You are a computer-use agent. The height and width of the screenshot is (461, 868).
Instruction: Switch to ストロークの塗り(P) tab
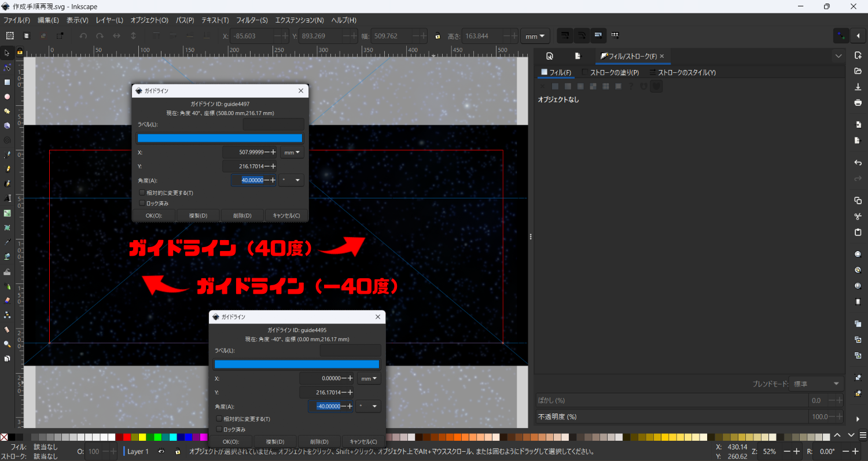tap(610, 72)
